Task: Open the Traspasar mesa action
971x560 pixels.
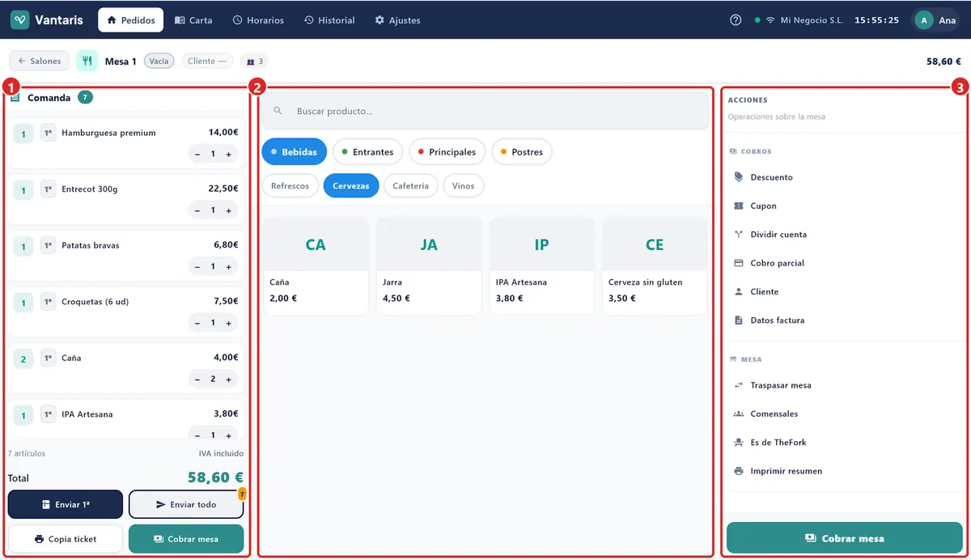Action: [845, 385]
